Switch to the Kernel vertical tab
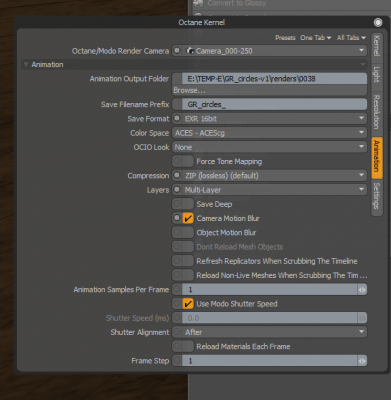Screen dimensions: 391x400 [377, 47]
